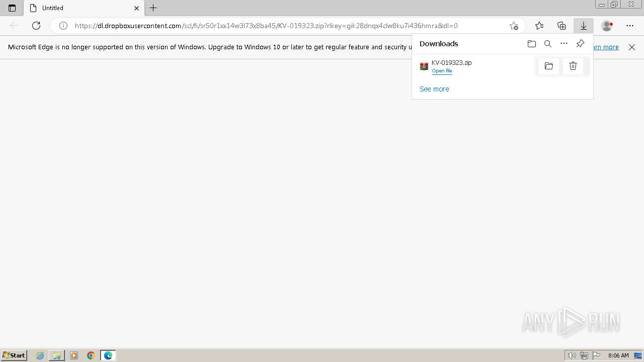Launch Internet Explorer from taskbar
The height and width of the screenshot is (362, 644).
tap(40, 355)
